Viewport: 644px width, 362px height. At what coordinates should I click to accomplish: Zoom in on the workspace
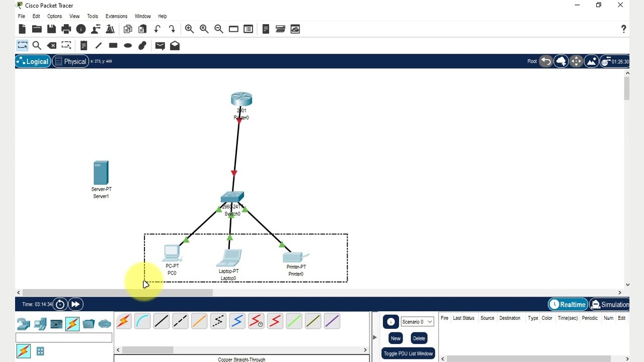tap(189, 29)
